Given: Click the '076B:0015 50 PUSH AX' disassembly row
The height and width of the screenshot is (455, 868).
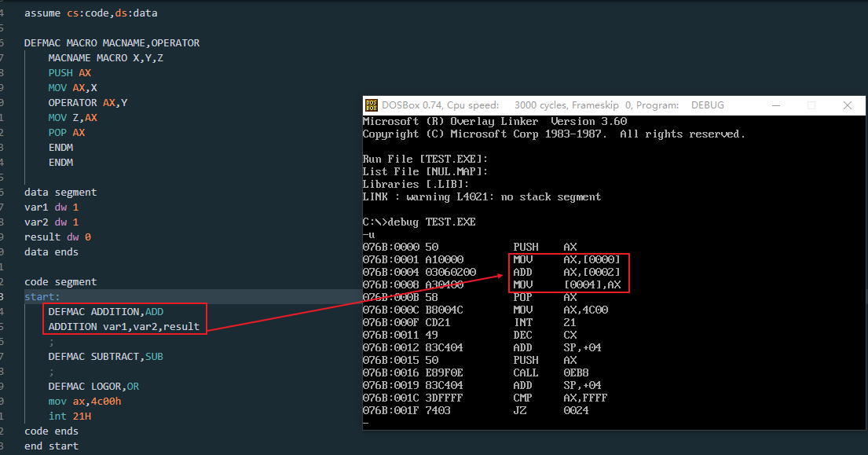Looking at the screenshot, I should (x=470, y=361).
